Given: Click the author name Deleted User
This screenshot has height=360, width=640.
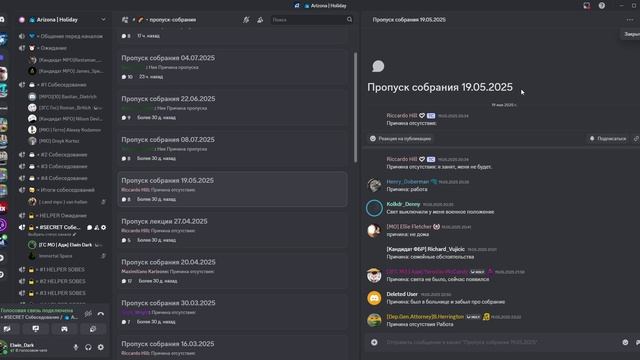Looking at the screenshot, I should [402, 294].
